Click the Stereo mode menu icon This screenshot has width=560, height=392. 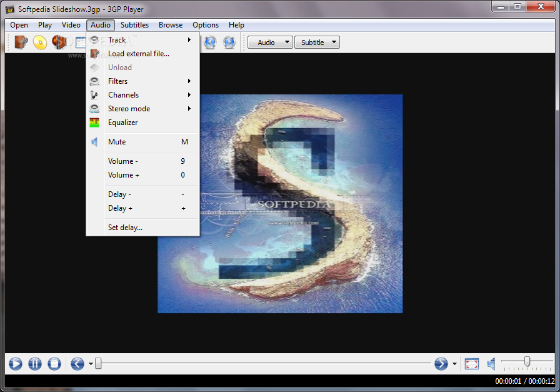[94, 109]
